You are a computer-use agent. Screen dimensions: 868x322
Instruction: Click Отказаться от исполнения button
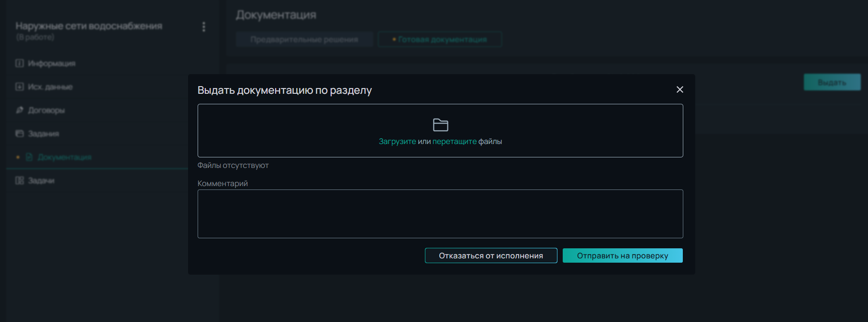[491, 255]
